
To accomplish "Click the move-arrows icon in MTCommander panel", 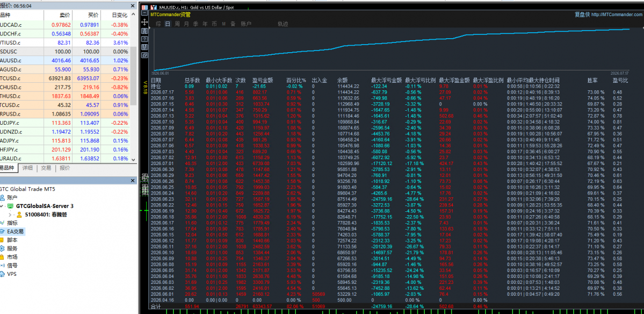I will (x=144, y=22).
